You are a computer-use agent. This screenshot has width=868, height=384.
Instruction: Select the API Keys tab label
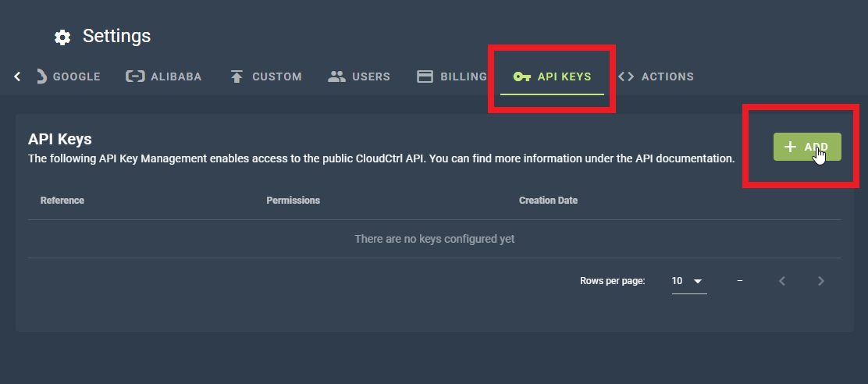coord(564,76)
